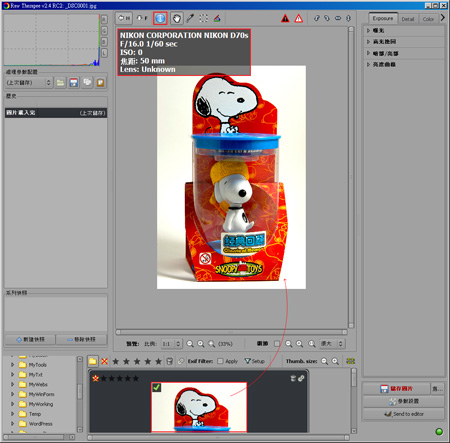Select the crop selection tool
This screenshot has width=450, height=443.
(x=203, y=18)
